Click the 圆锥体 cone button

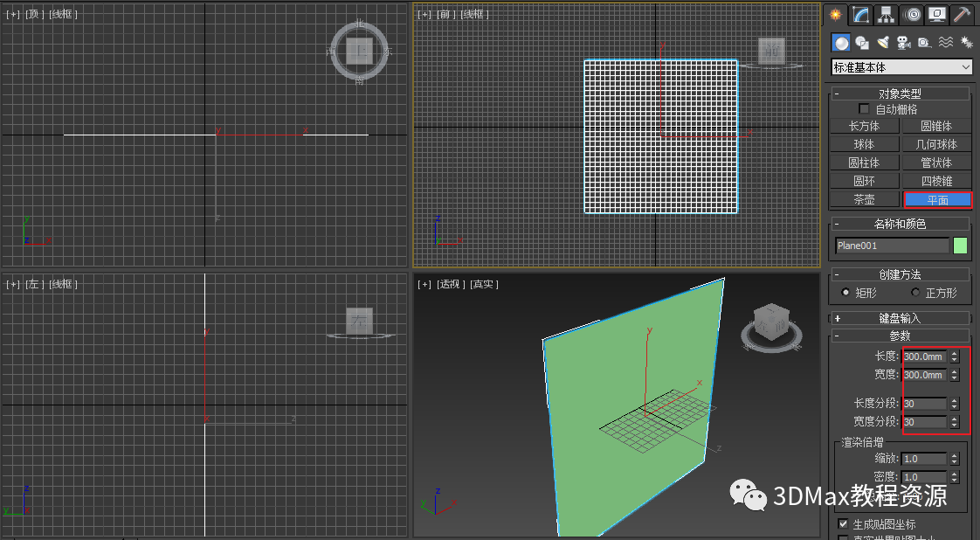point(936,126)
